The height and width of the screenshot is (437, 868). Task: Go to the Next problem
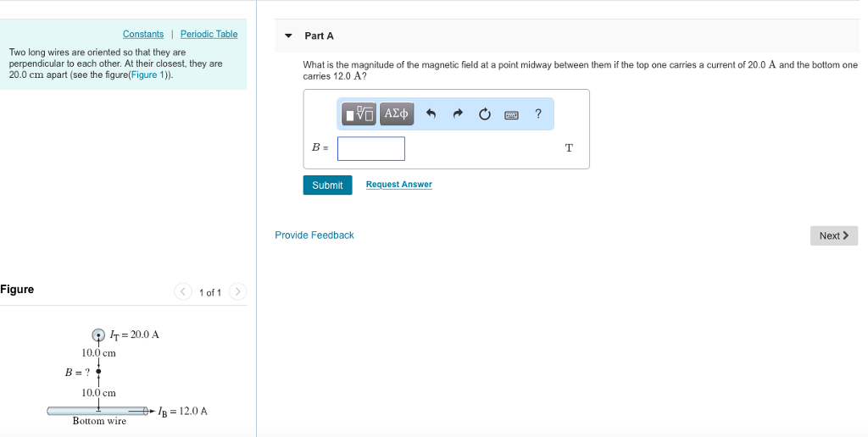833,235
